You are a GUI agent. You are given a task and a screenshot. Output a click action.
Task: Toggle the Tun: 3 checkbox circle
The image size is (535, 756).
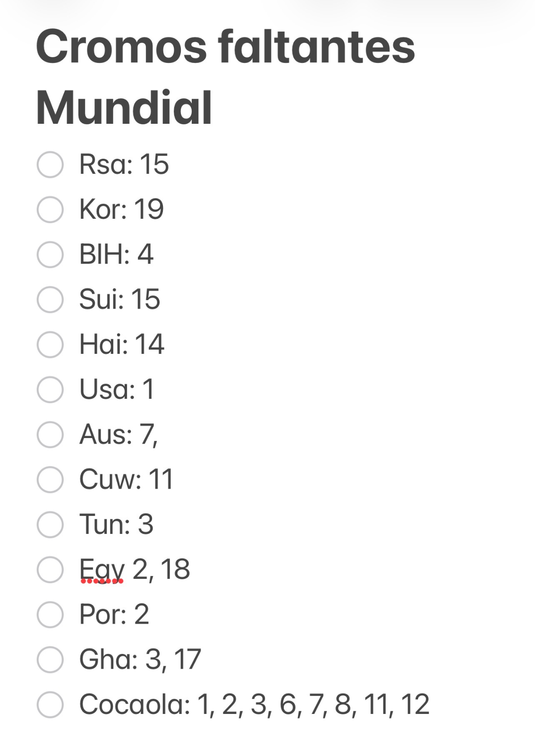pyautogui.click(x=50, y=524)
